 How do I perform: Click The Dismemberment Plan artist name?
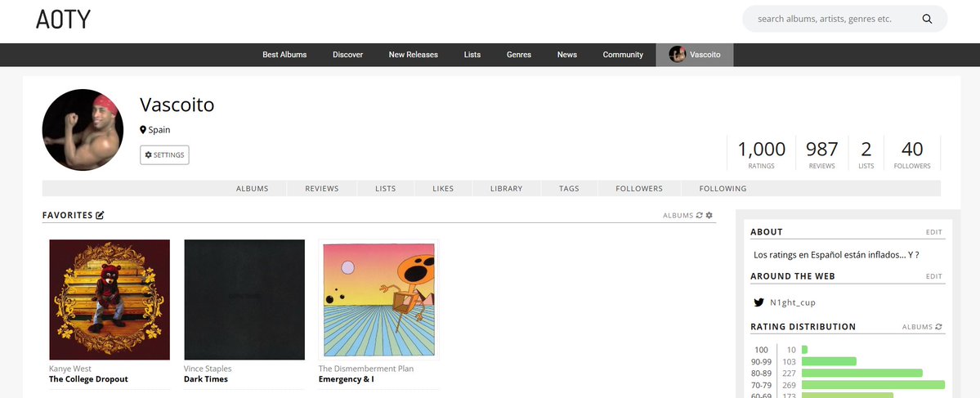tap(365, 369)
